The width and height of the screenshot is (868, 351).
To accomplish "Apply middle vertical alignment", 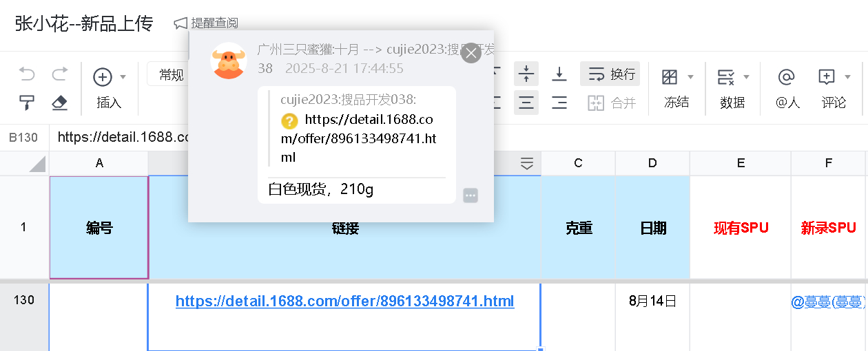I will 526,74.
